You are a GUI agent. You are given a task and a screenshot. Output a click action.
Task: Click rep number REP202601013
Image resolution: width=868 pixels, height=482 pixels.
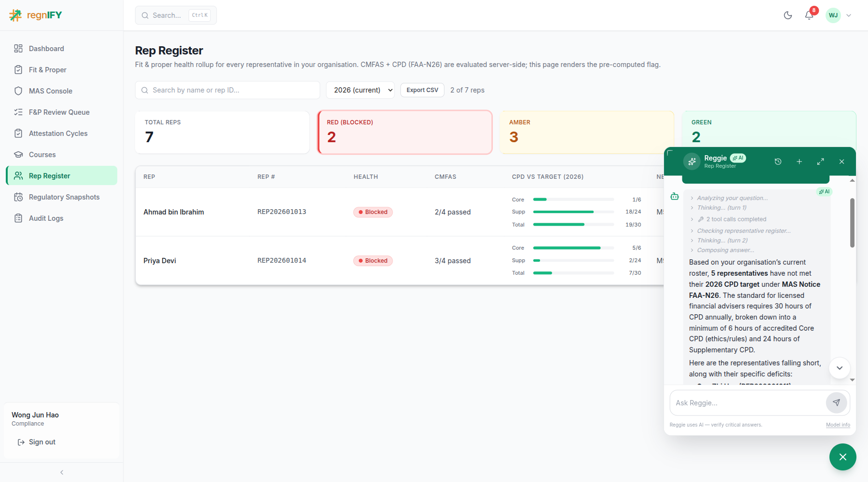(x=282, y=212)
